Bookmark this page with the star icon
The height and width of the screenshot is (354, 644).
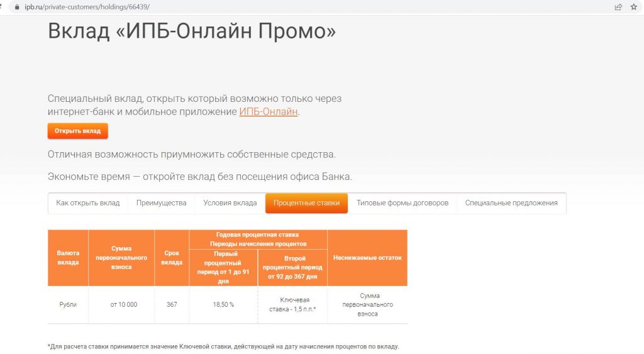click(x=633, y=6)
